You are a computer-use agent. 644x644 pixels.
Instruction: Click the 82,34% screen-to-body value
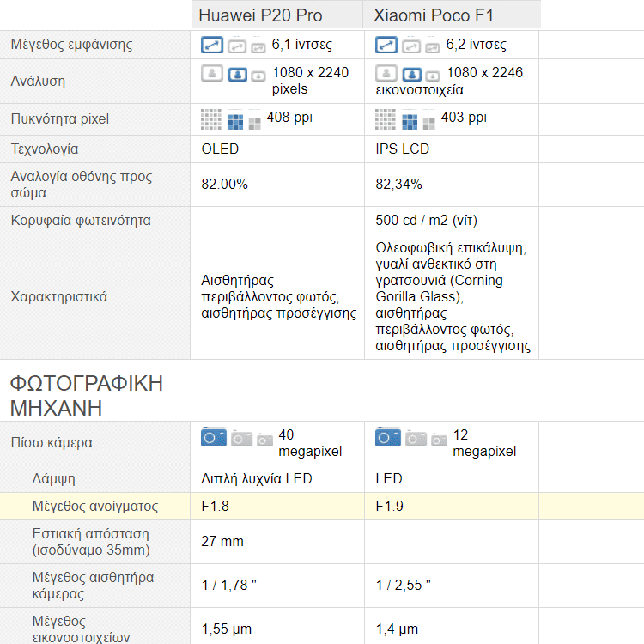point(398,184)
